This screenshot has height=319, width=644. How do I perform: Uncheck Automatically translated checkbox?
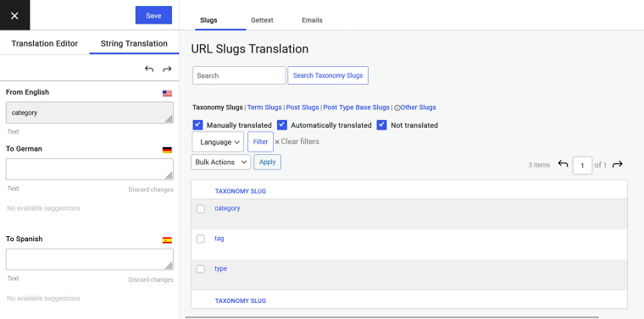281,124
